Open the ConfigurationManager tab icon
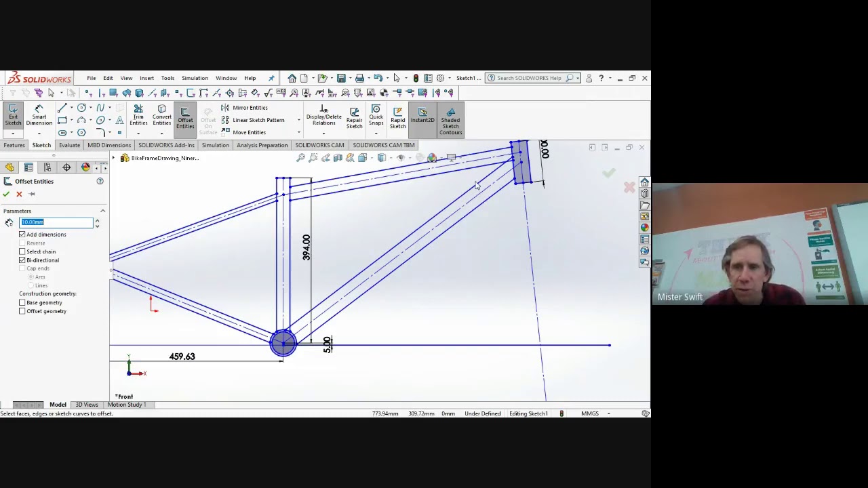Screen dimensions: 868x488 [47, 167]
